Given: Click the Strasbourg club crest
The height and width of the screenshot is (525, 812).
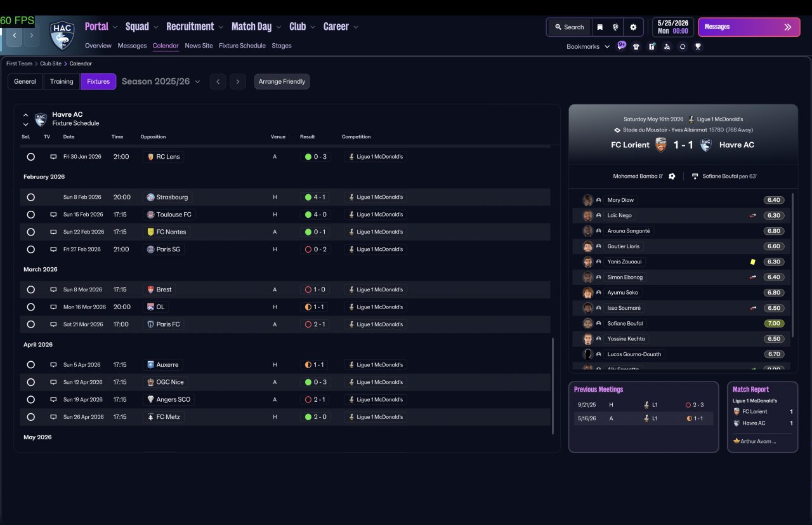Looking at the screenshot, I should click(x=150, y=197).
